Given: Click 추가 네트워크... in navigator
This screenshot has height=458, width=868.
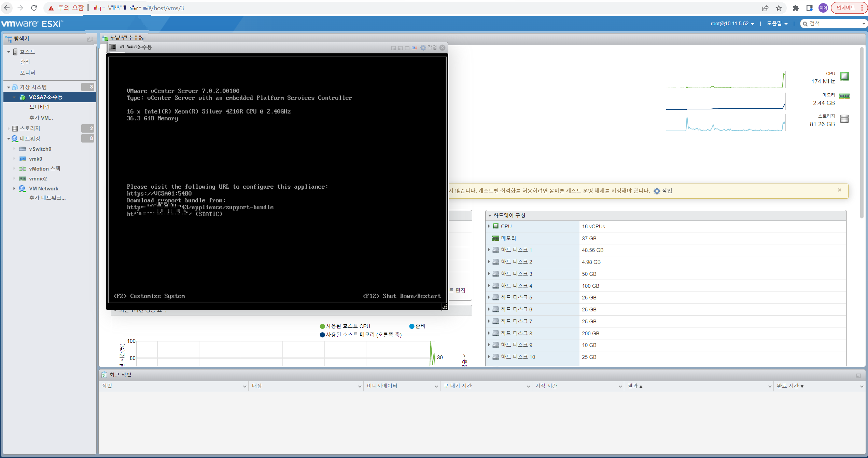Looking at the screenshot, I should [x=47, y=198].
